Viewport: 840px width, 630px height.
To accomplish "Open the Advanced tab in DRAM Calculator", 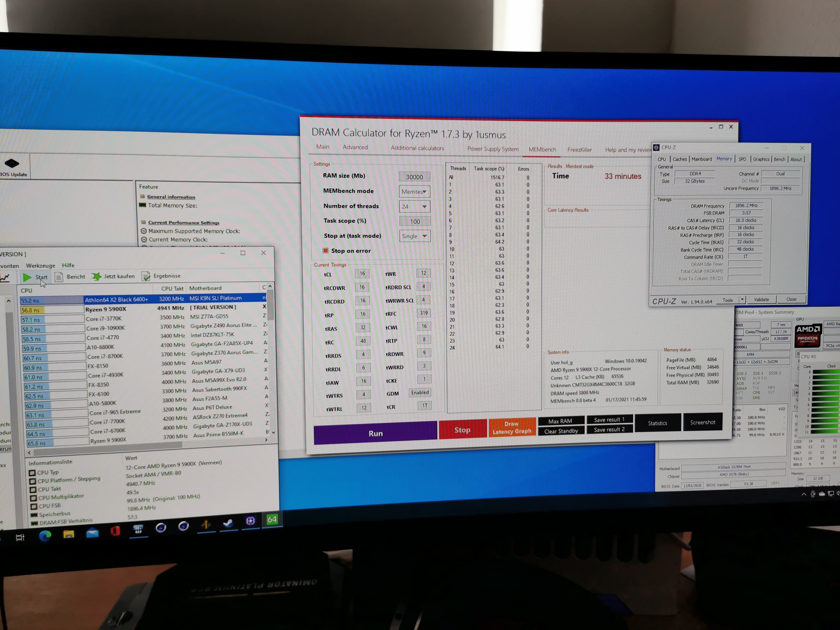I will pyautogui.click(x=355, y=147).
